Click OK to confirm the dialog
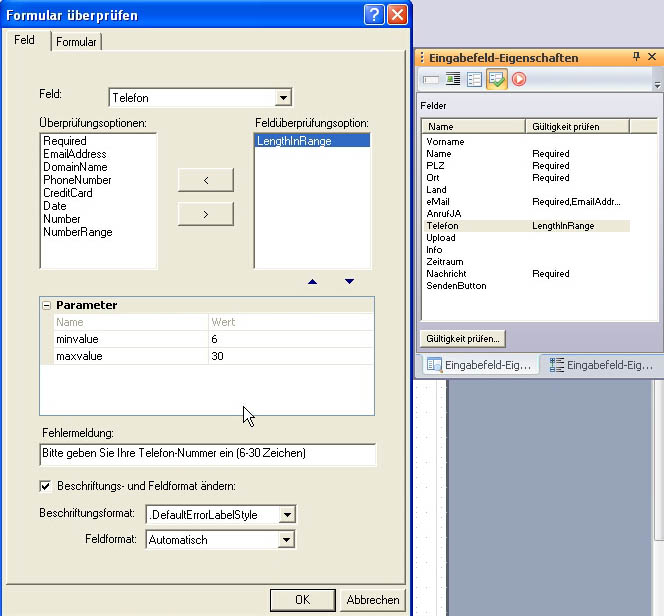This screenshot has width=664, height=616. tap(302, 600)
